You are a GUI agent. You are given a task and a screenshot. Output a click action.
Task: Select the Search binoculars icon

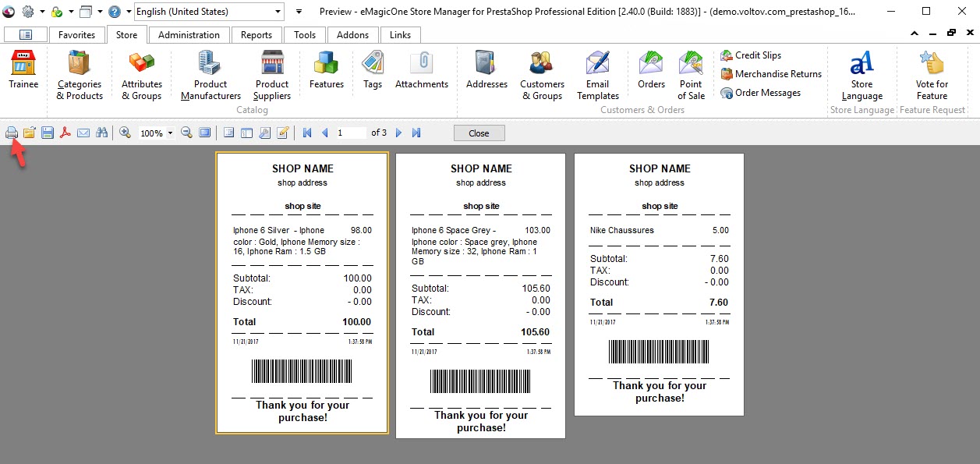click(102, 132)
